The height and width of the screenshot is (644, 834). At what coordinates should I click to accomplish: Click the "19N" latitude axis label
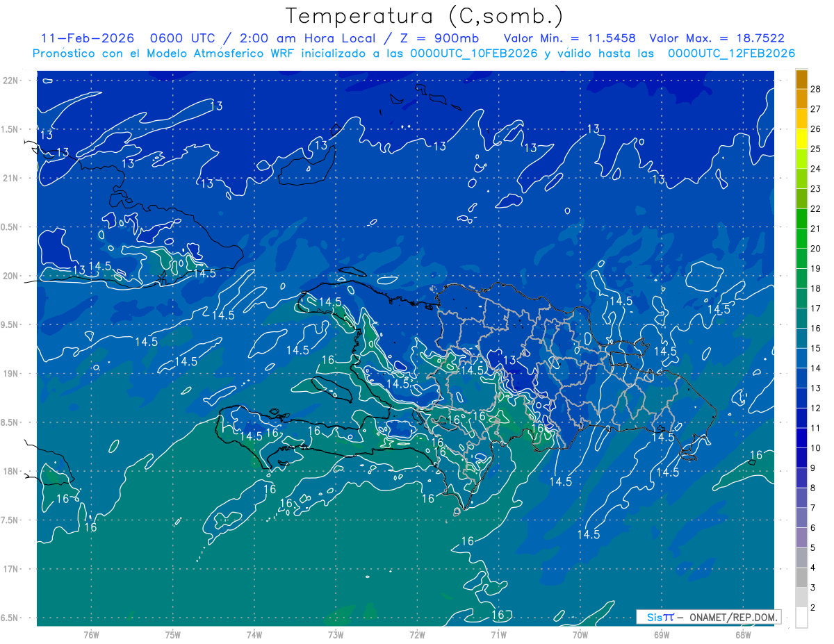pyautogui.click(x=12, y=374)
